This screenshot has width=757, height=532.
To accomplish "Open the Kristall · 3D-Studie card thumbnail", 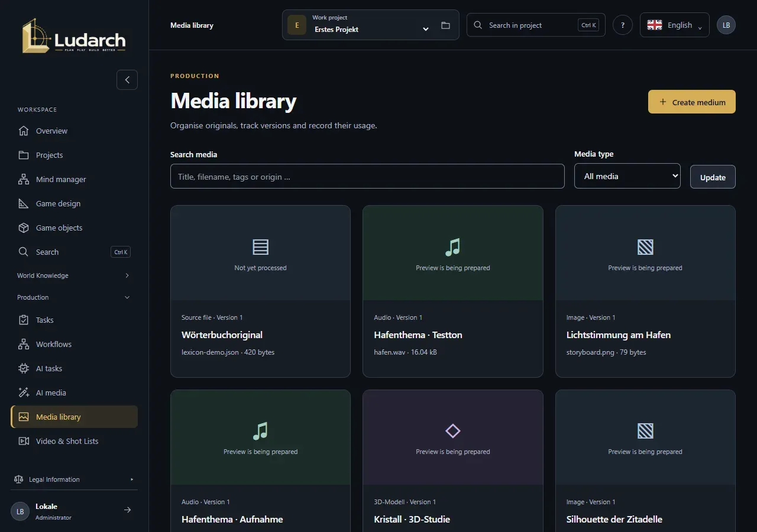I will point(453,437).
